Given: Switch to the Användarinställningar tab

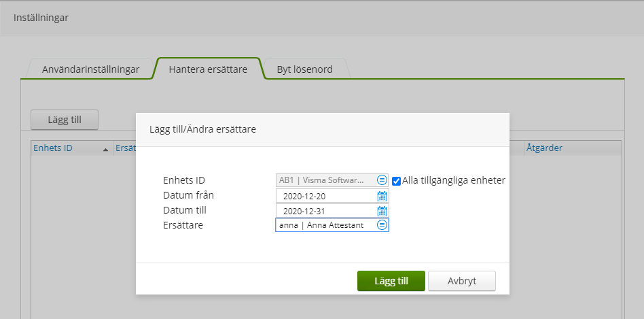Looking at the screenshot, I should click(91, 69).
